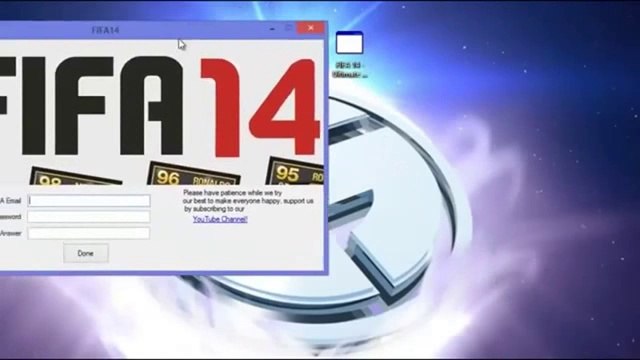Click the FIFA14 window title text
The image size is (640, 360).
[x=105, y=30]
